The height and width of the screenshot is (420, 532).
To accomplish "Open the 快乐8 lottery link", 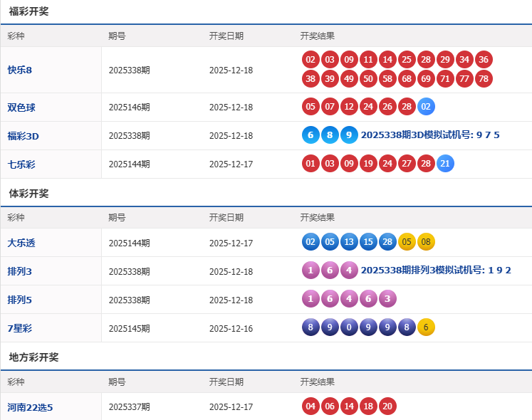I will tap(20, 70).
